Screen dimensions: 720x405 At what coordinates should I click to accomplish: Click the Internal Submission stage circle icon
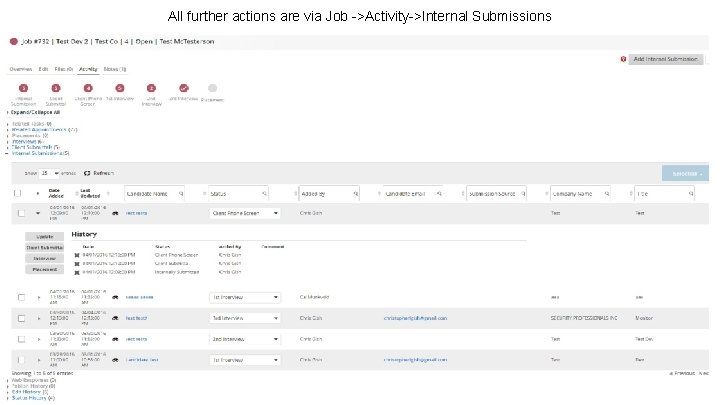(x=22, y=88)
